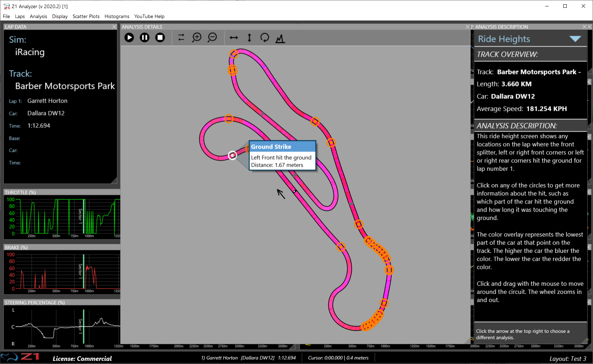
Task: Click the lap time 1:12.694 in Lap Data
Action: [x=39, y=126]
